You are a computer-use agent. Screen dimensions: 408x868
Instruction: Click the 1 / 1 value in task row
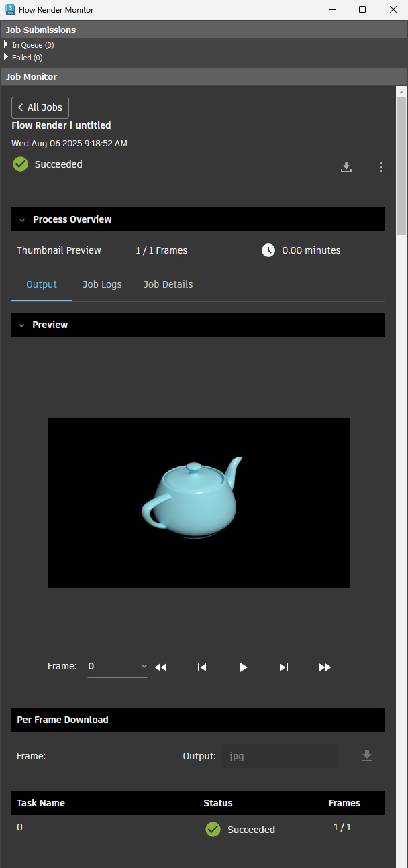tap(342, 827)
